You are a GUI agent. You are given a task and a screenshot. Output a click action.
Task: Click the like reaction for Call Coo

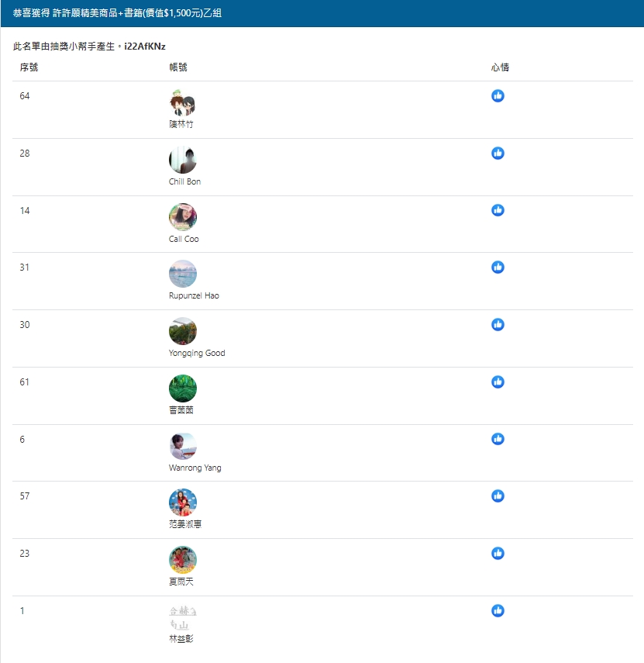[498, 210]
